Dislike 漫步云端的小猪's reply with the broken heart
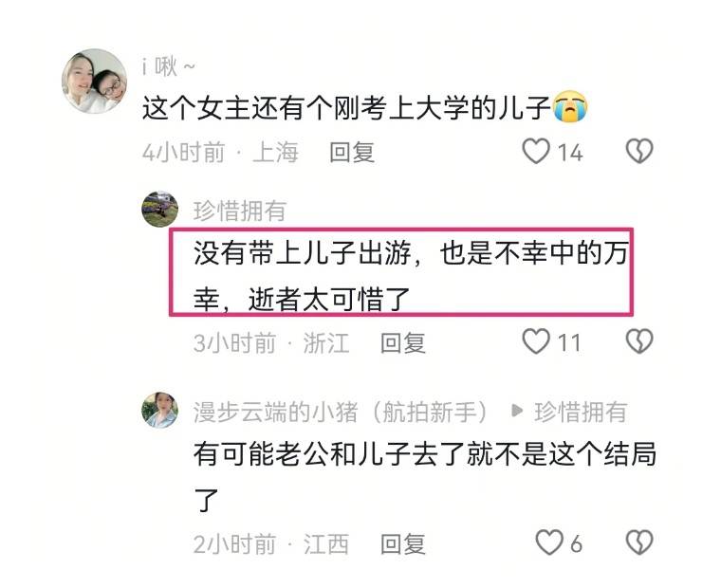 639,542
